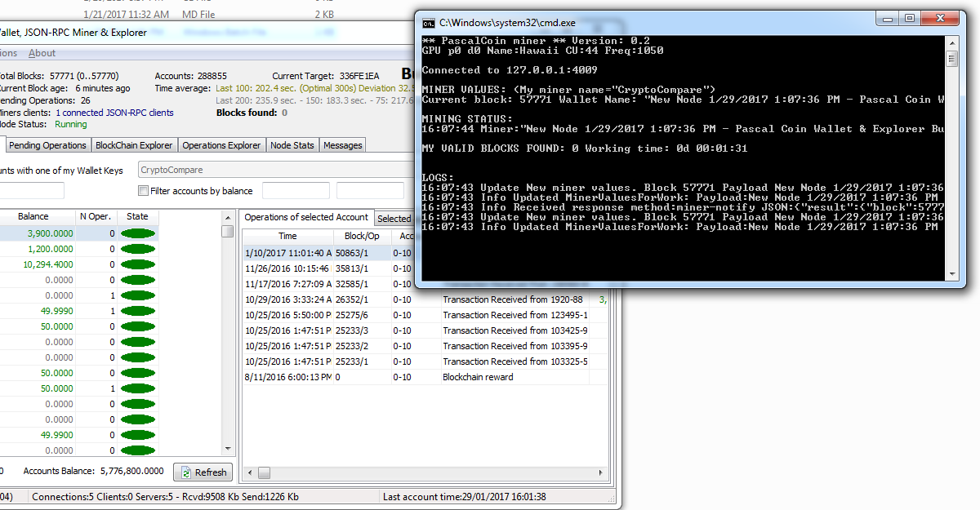The width and height of the screenshot is (980, 510).
Task: Switch to the BlockChain Explorer tab
Action: pos(134,145)
